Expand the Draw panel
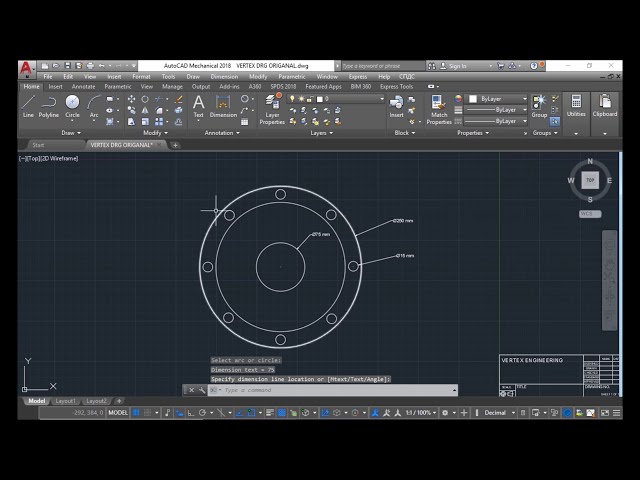This screenshot has width=640, height=480. [x=70, y=132]
